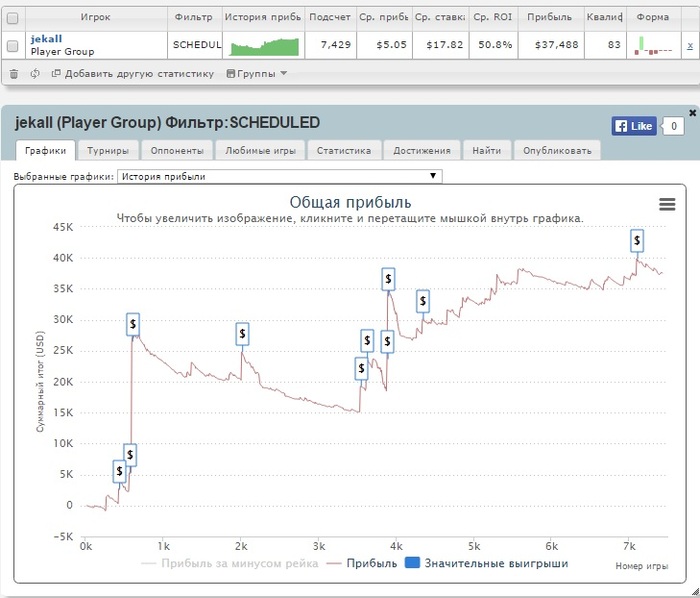Open the profit history sparkline thumbnail
This screenshot has width=700, height=598.
[x=264, y=46]
